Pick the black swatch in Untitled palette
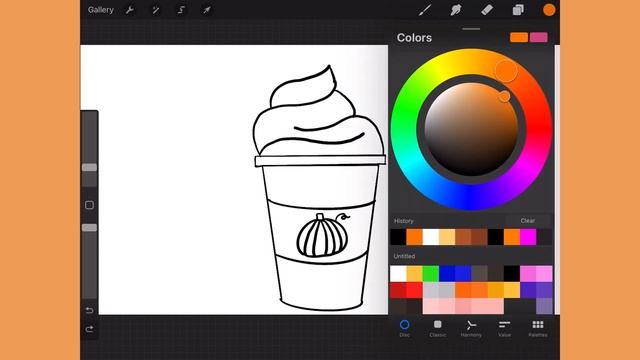Image resolution: width=640 pixels, height=360 pixels. (511, 274)
